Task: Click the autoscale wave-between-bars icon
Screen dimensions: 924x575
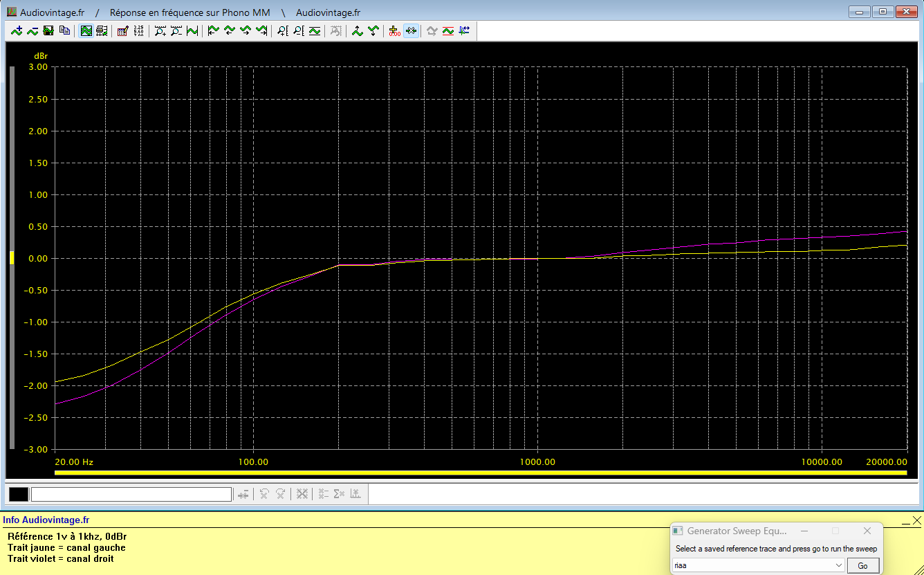Action: (192, 30)
